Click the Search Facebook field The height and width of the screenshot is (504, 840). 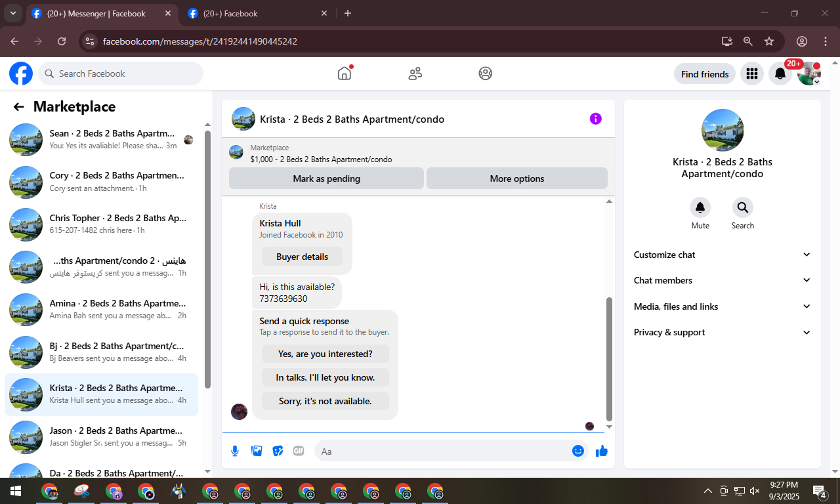click(x=121, y=73)
